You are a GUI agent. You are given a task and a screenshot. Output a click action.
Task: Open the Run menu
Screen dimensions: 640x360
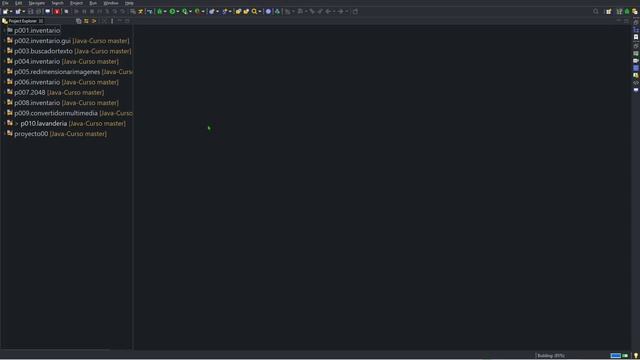[x=93, y=3]
